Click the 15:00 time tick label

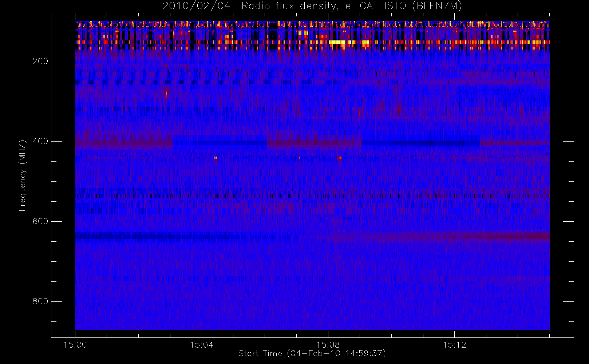click(x=75, y=345)
